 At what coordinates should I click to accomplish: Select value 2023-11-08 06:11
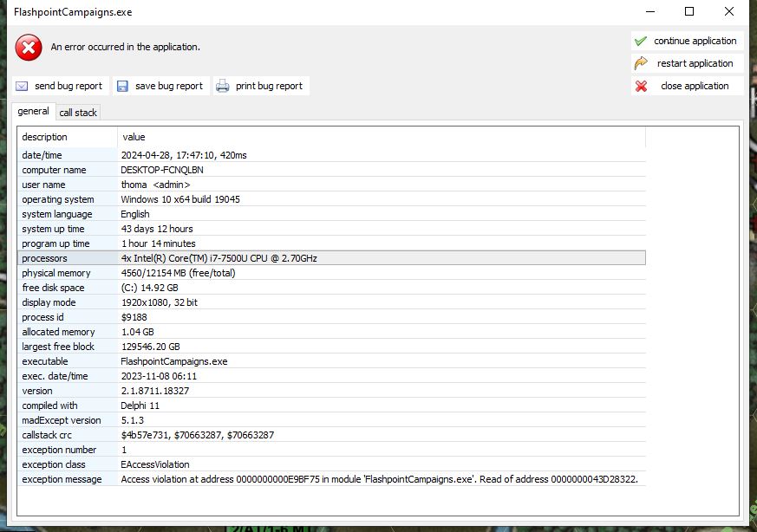pyautogui.click(x=159, y=376)
